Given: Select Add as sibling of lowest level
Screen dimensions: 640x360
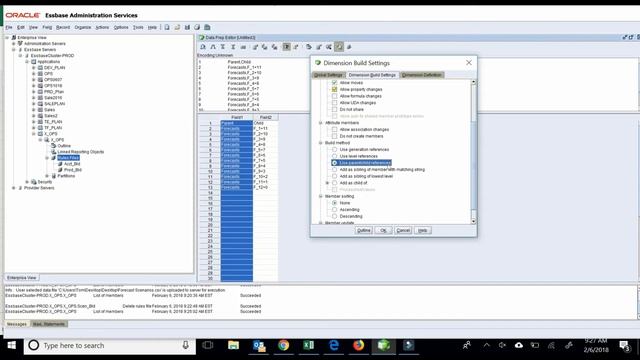Looking at the screenshot, I should point(334,176).
